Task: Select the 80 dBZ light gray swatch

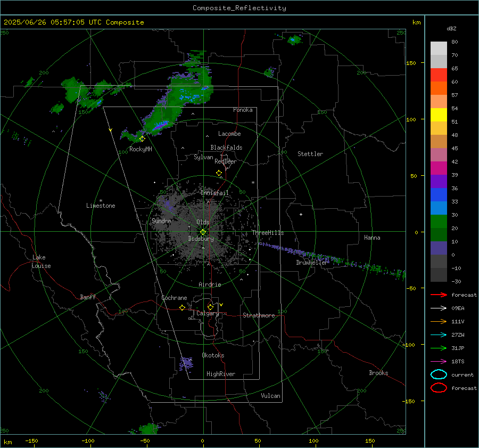Action: coord(439,48)
